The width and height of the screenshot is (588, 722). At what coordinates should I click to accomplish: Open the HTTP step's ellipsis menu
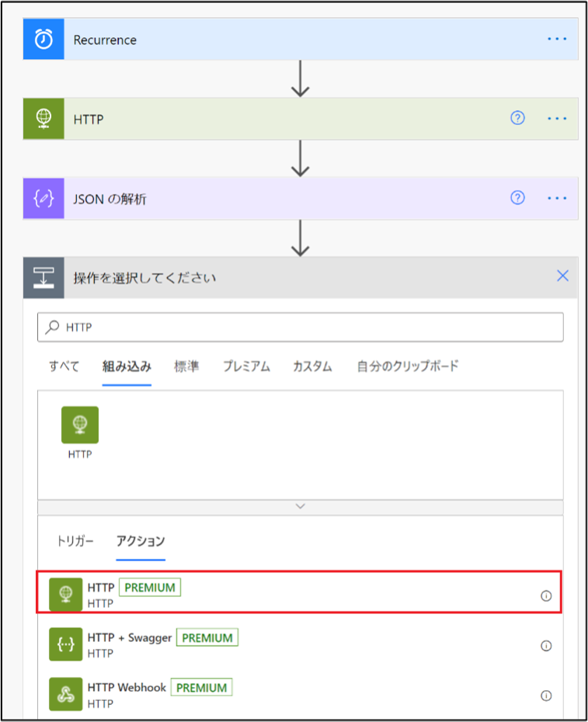557,119
